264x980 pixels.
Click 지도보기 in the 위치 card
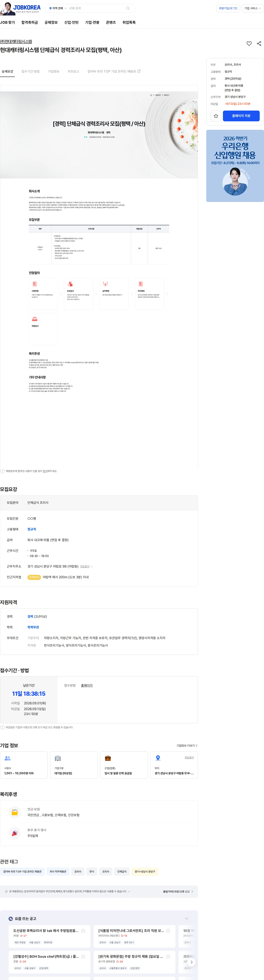(189, 757)
